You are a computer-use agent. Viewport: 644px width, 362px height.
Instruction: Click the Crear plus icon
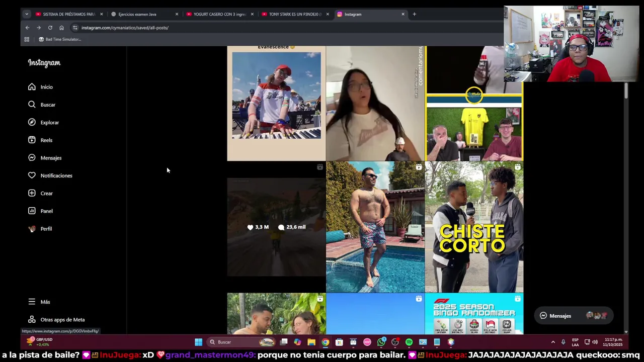click(x=32, y=193)
